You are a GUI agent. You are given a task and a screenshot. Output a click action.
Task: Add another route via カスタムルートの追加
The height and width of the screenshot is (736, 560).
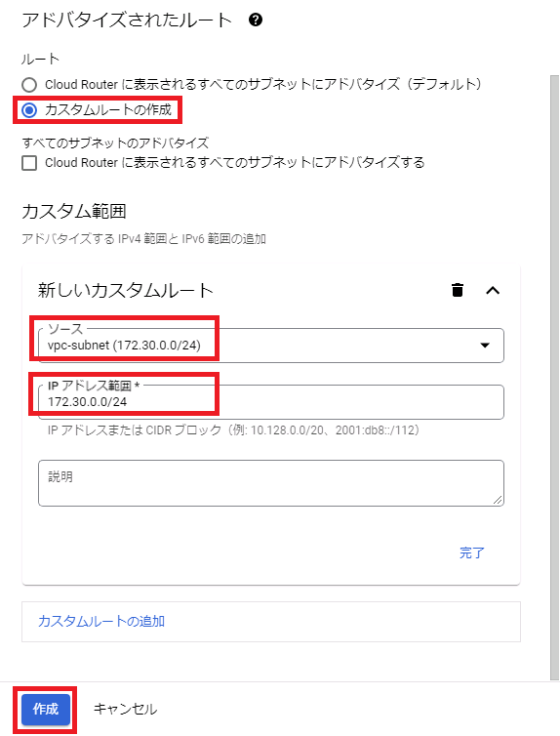point(101,622)
